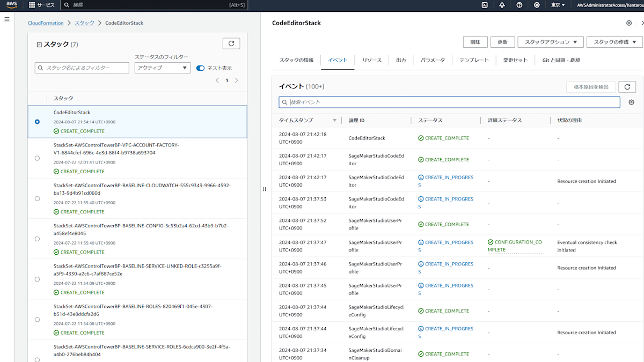This screenshot has height=362, width=644.
Task: Click CodeEditorStack logical ID in events
Action: point(367,138)
